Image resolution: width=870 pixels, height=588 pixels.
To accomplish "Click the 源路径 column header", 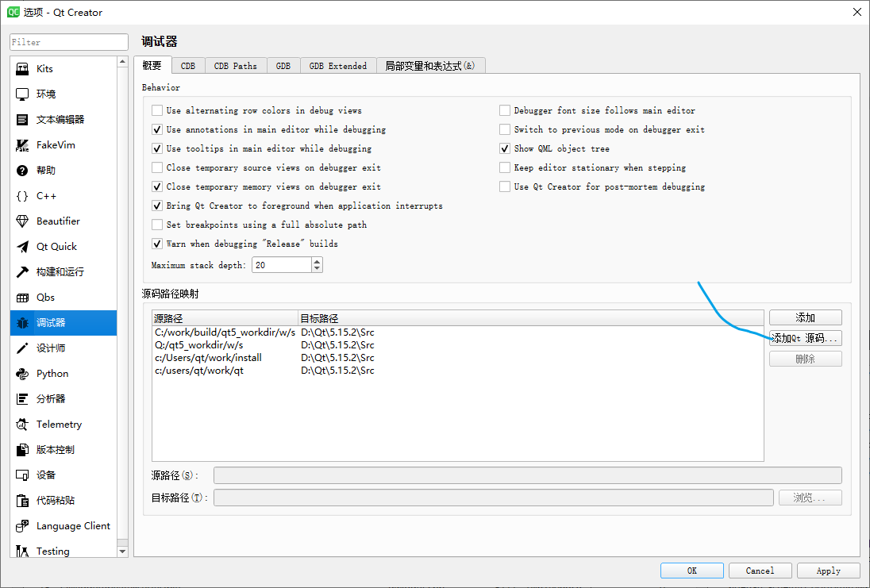I will pyautogui.click(x=225, y=318).
